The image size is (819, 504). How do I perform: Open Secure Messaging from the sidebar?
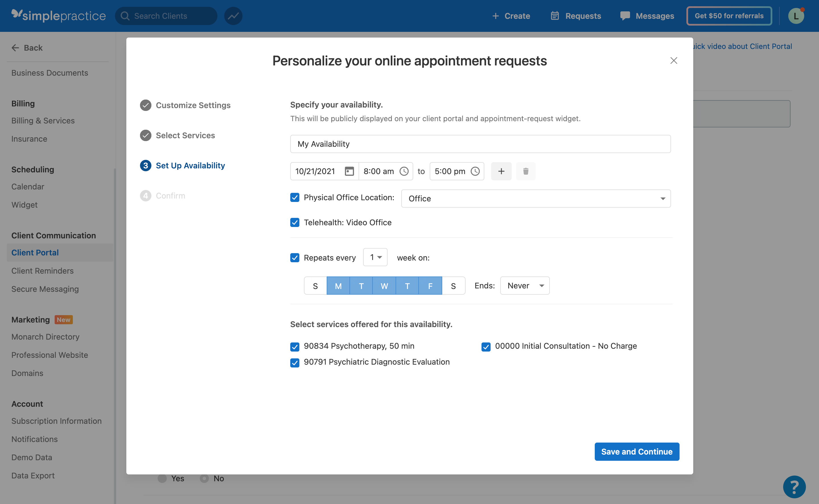click(x=45, y=289)
